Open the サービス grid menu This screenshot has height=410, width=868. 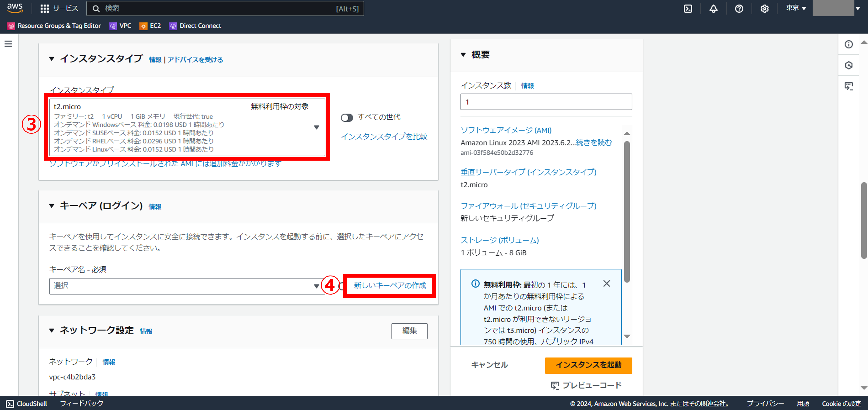click(x=59, y=8)
